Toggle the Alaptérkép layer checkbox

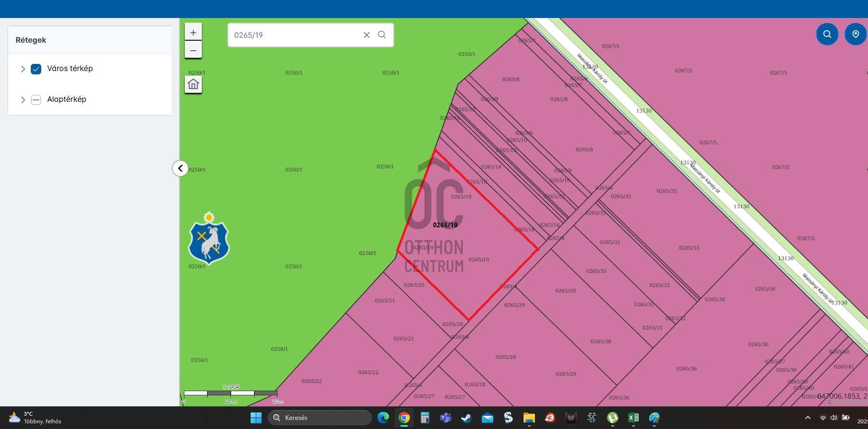click(x=36, y=100)
